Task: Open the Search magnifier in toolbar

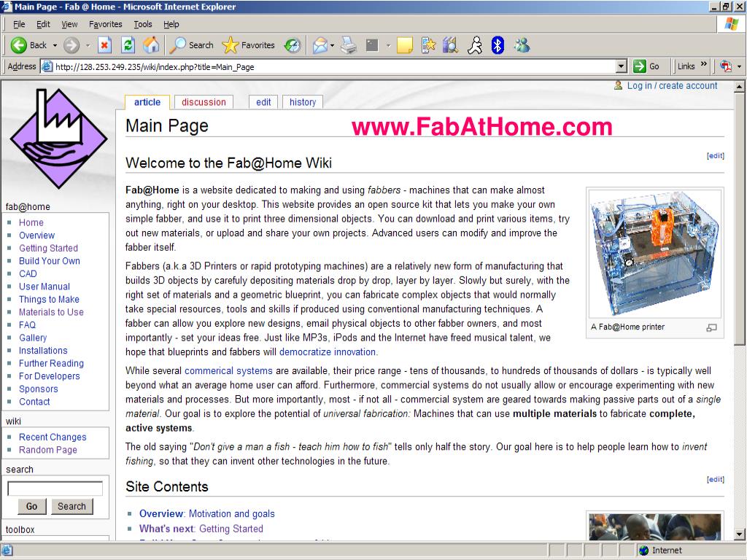Action: (x=178, y=45)
